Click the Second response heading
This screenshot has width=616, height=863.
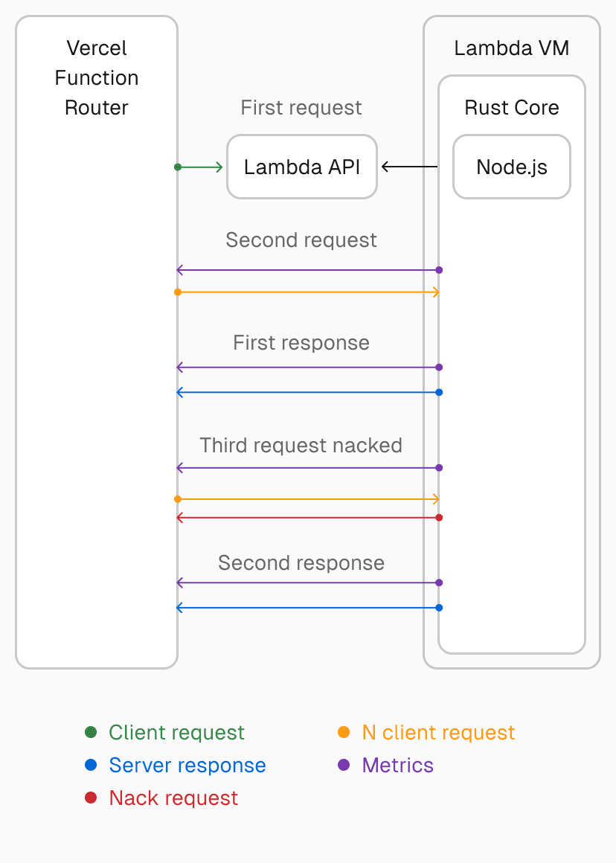(301, 563)
